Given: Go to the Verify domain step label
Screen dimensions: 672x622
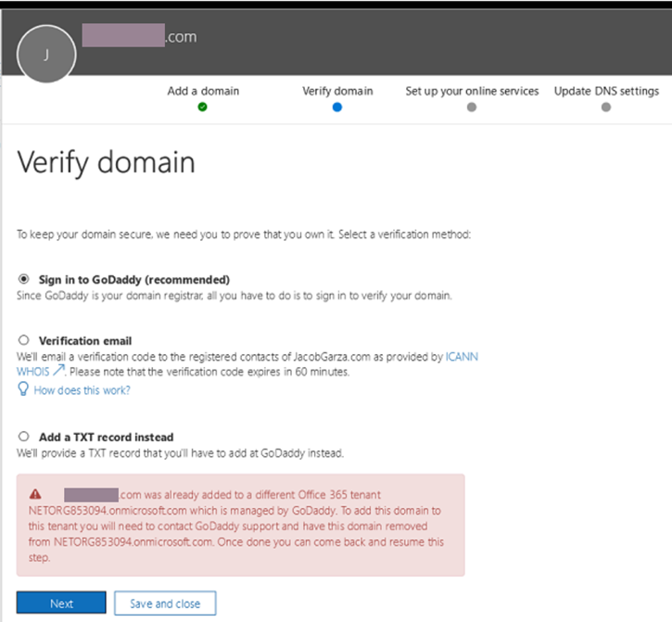Looking at the screenshot, I should coord(337,91).
